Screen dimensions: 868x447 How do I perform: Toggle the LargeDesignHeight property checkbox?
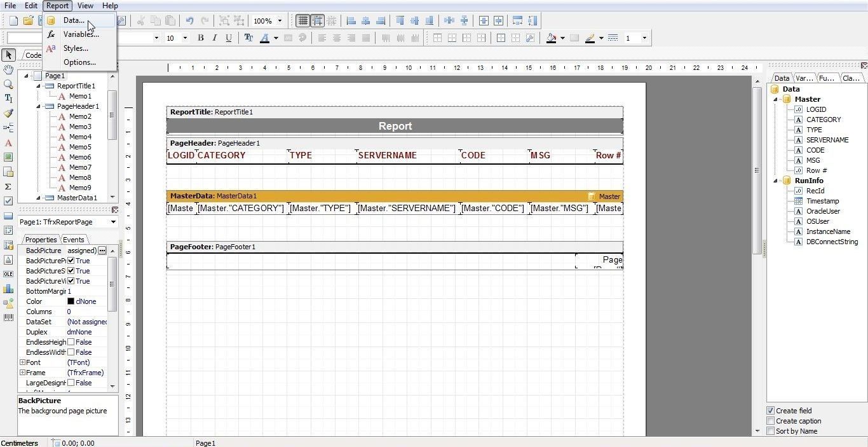71,383
